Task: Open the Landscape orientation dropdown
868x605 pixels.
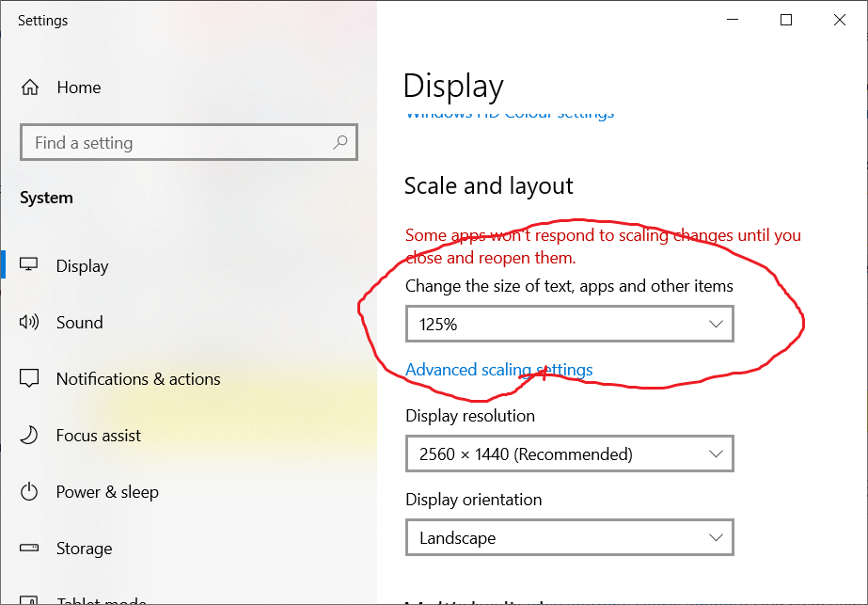Action: coord(569,538)
